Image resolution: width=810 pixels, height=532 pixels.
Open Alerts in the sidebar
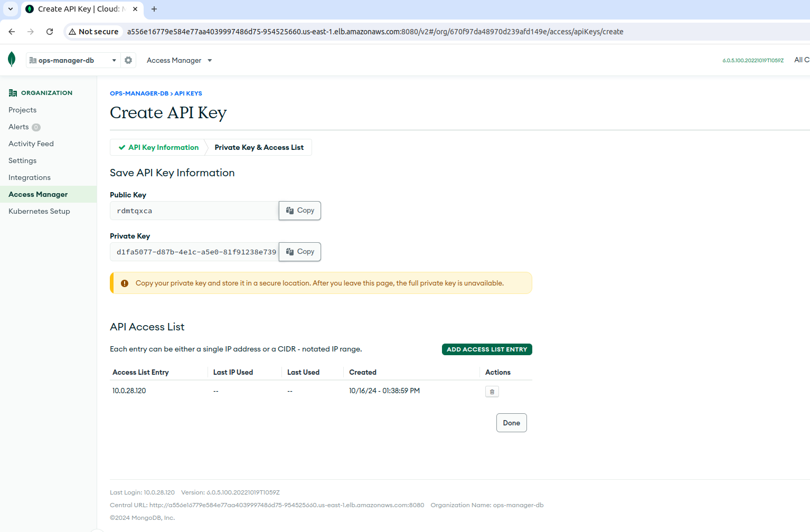(18, 127)
